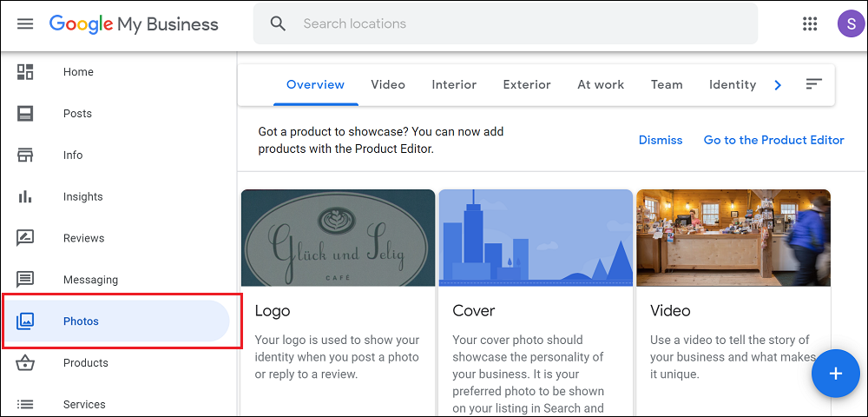Open the hamburger main menu
This screenshot has width=868, height=417.
pos(25,24)
